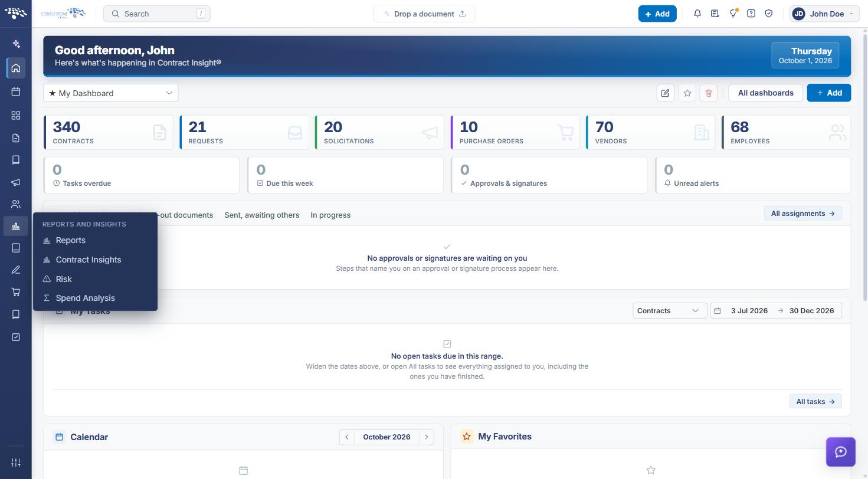Open the My Dashboard selector dropdown
The width and height of the screenshot is (868, 479).
click(x=110, y=93)
